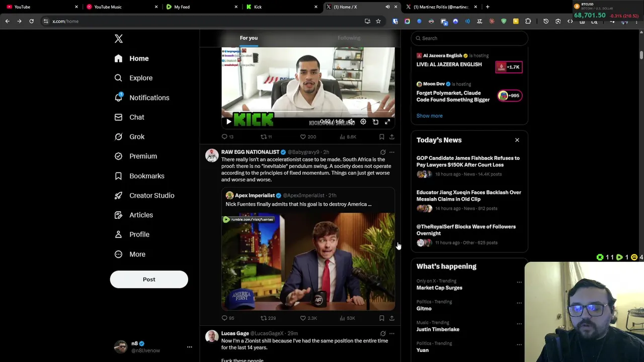Image resolution: width=644 pixels, height=362 pixels.
Task: Repost the Kick video post with 11 reposts
Action: pos(266,137)
